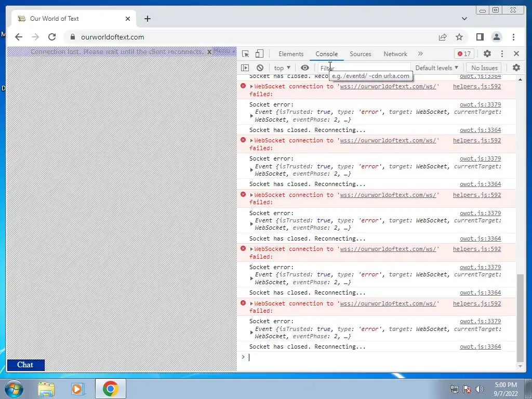The width and height of the screenshot is (532, 399).
Task: Click the taskbar clock 5:00 PM
Action: tap(506, 385)
